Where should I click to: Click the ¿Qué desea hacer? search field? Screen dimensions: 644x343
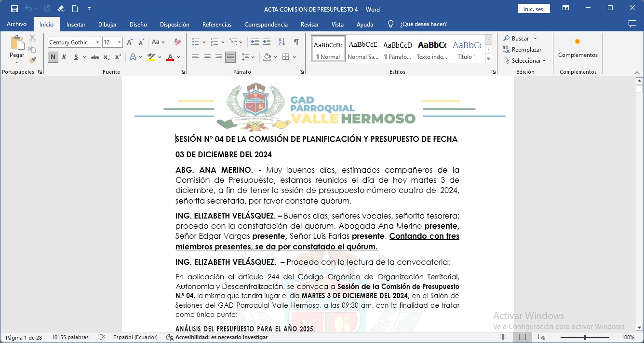click(x=423, y=24)
